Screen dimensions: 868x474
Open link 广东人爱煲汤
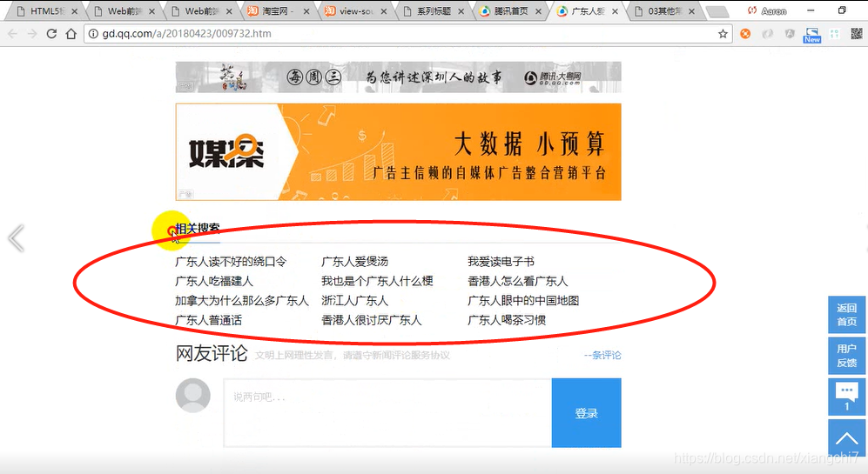354,262
